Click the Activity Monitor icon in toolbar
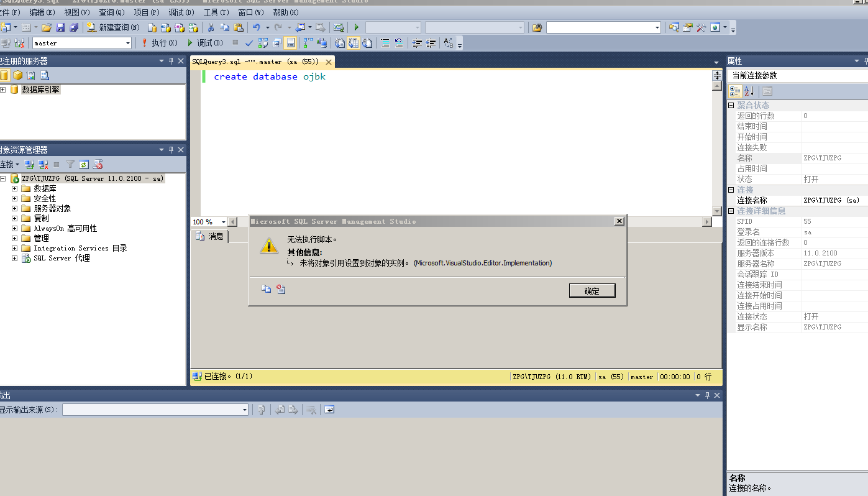 tap(339, 27)
